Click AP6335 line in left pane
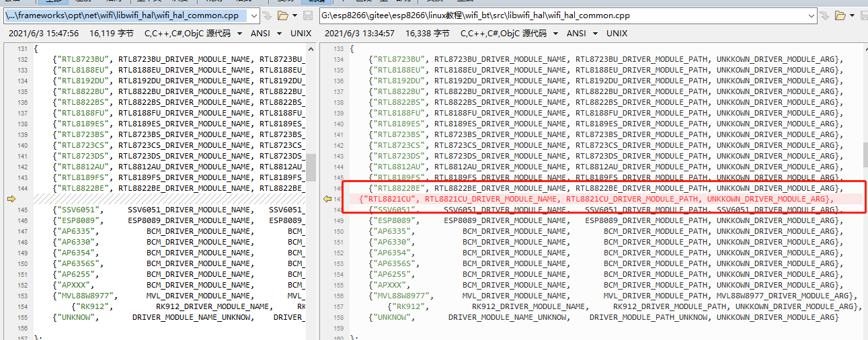 pyautogui.click(x=178, y=231)
